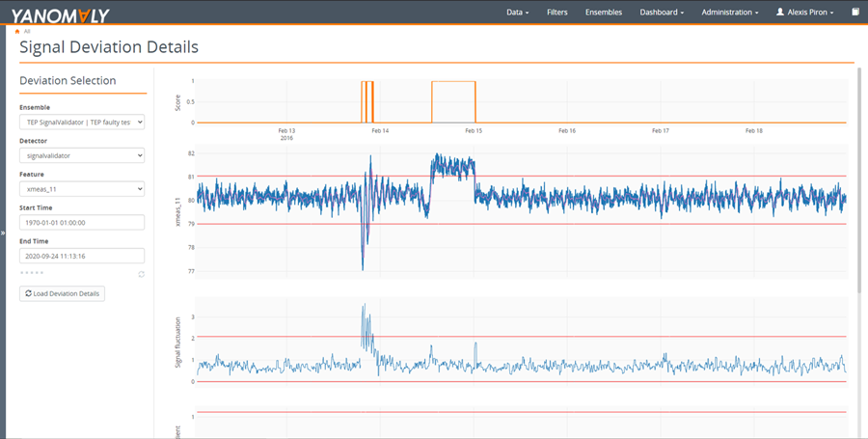This screenshot has width=868, height=439.
Task: Click into the End Time field
Action: (82, 256)
